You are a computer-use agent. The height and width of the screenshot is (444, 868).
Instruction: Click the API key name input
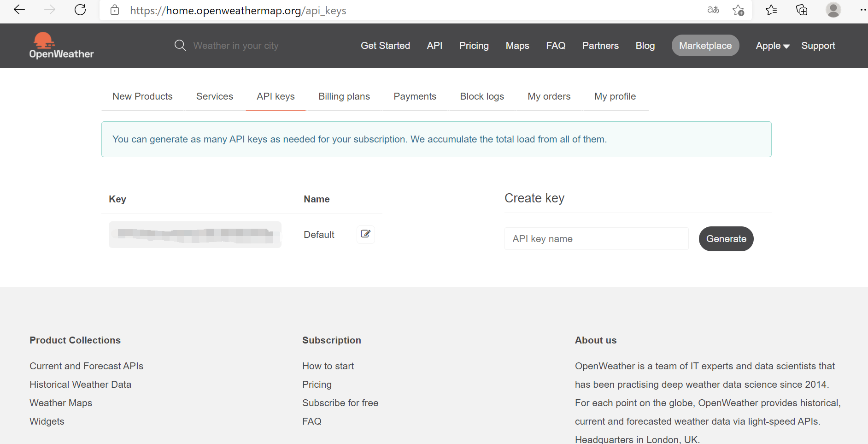tap(597, 239)
